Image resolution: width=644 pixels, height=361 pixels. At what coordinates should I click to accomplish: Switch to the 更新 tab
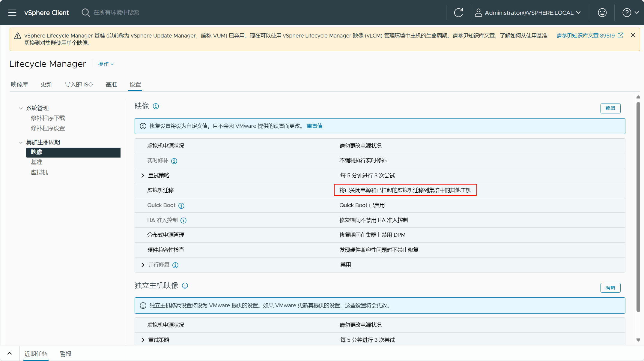(x=46, y=84)
